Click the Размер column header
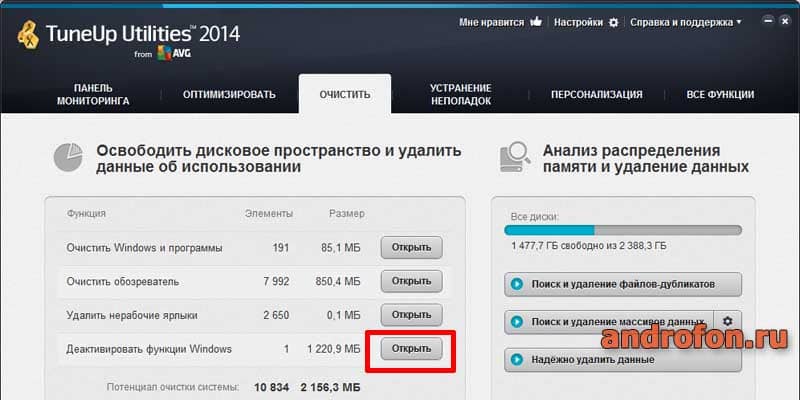Screen dimensions: 800x400 [x=346, y=214]
